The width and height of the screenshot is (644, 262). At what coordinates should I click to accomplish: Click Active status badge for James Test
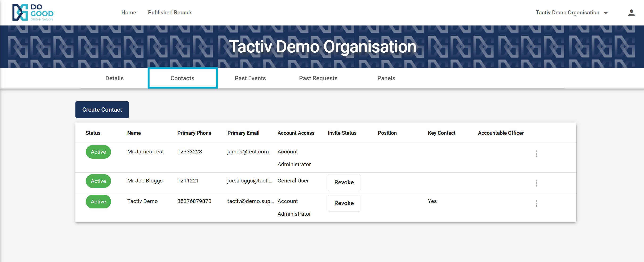98,152
